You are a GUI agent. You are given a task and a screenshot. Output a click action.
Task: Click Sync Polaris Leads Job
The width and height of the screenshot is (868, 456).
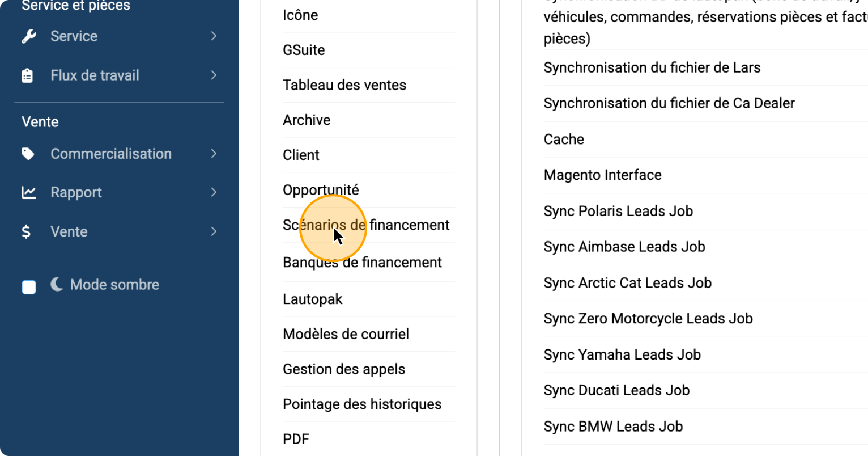pyautogui.click(x=618, y=211)
